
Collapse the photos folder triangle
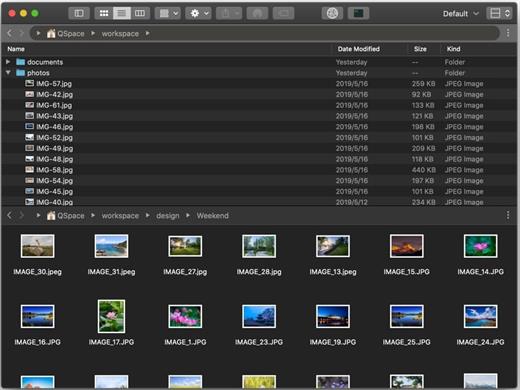pyautogui.click(x=8, y=73)
